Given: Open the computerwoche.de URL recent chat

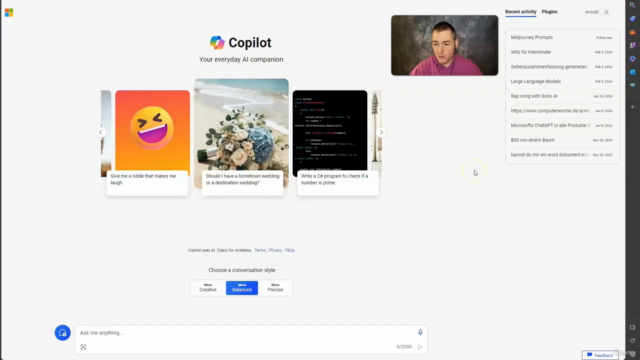Looking at the screenshot, I should (x=562, y=111).
